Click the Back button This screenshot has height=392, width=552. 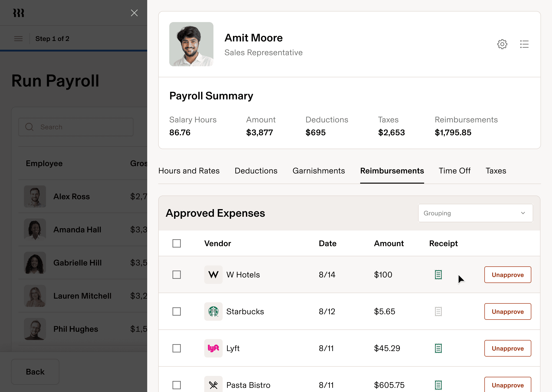pos(35,372)
